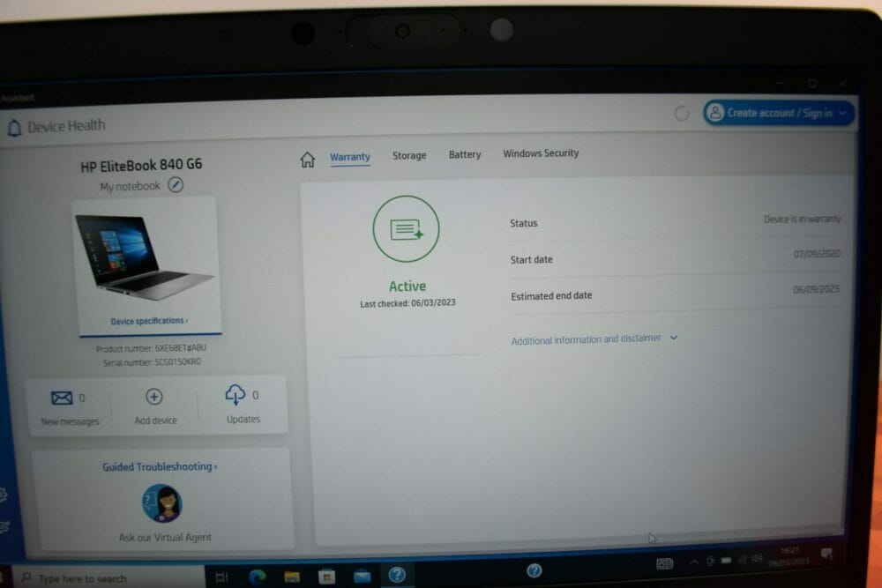
Task: Click the EliteBook laptop picture
Action: point(145,257)
